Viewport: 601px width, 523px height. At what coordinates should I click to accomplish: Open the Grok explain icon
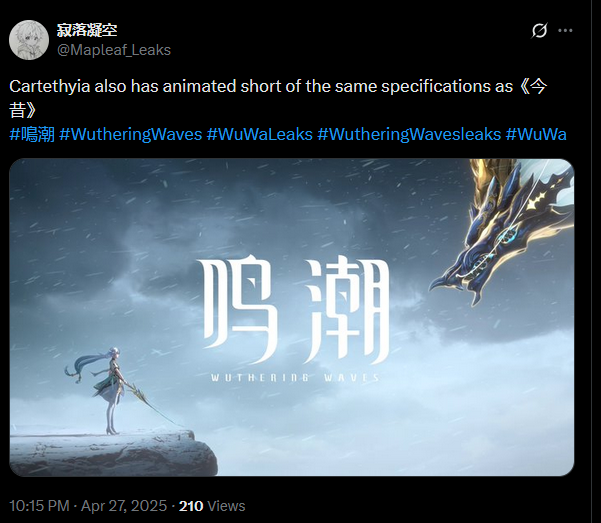pyautogui.click(x=539, y=31)
